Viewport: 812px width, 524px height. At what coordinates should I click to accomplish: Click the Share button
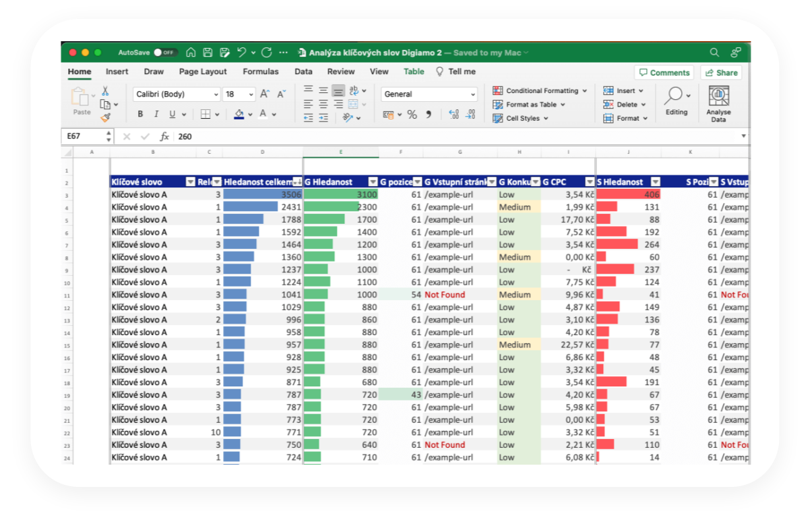[721, 73]
